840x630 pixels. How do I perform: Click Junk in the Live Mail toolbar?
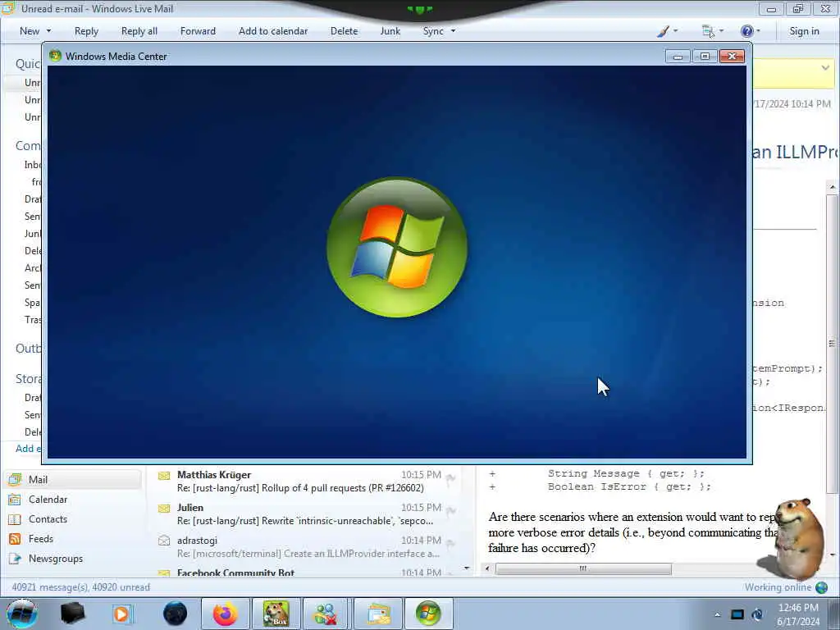pyautogui.click(x=390, y=31)
